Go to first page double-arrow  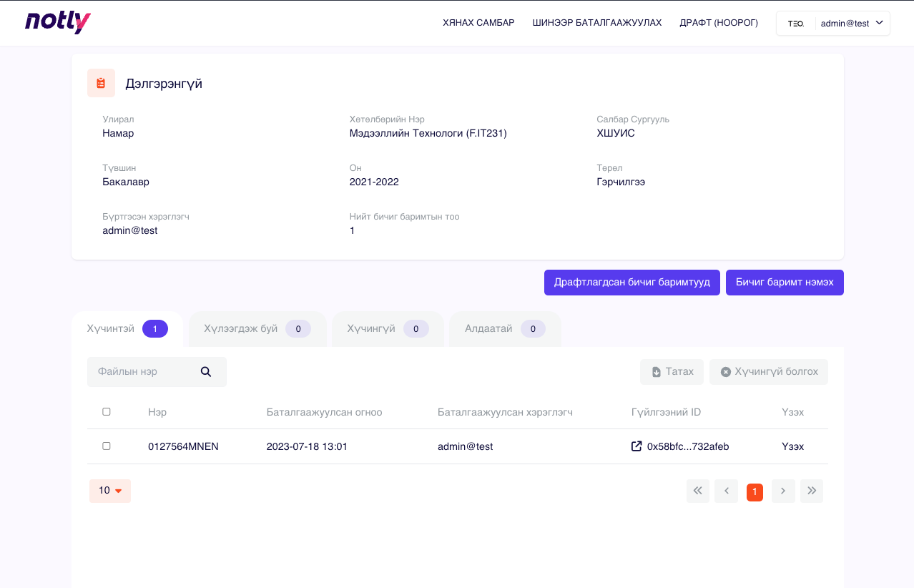click(x=698, y=491)
